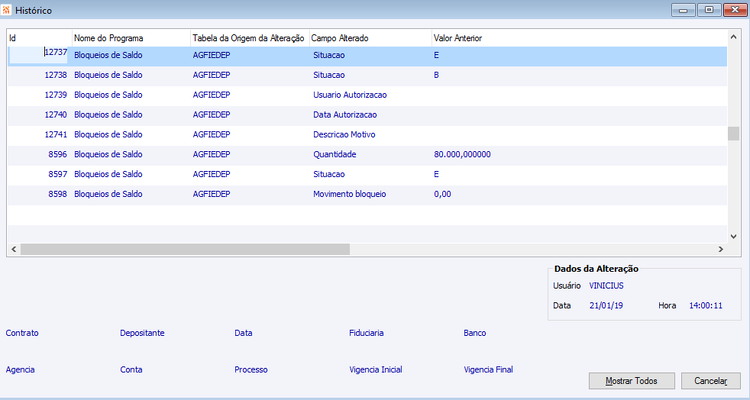Viewport: 750px width, 400px height.
Task: Select the row with Id 12737
Action: (367, 56)
